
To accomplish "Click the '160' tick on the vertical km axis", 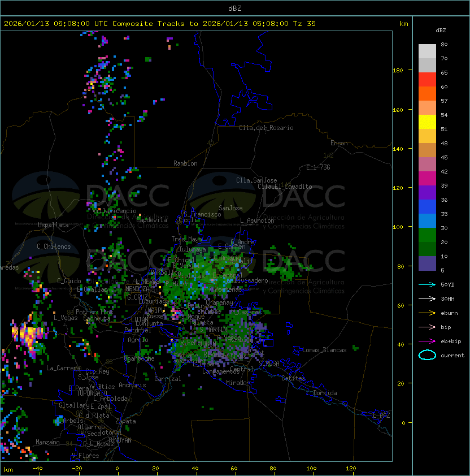I will pos(398,110).
